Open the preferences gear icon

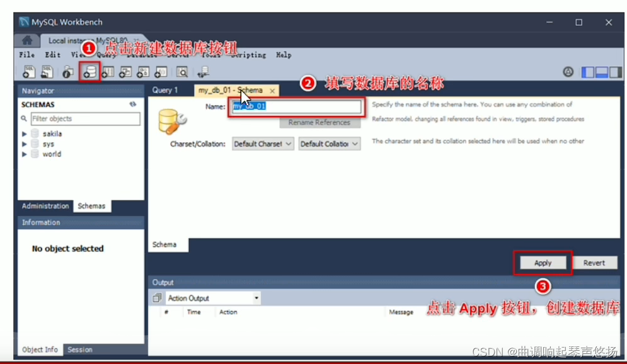568,72
